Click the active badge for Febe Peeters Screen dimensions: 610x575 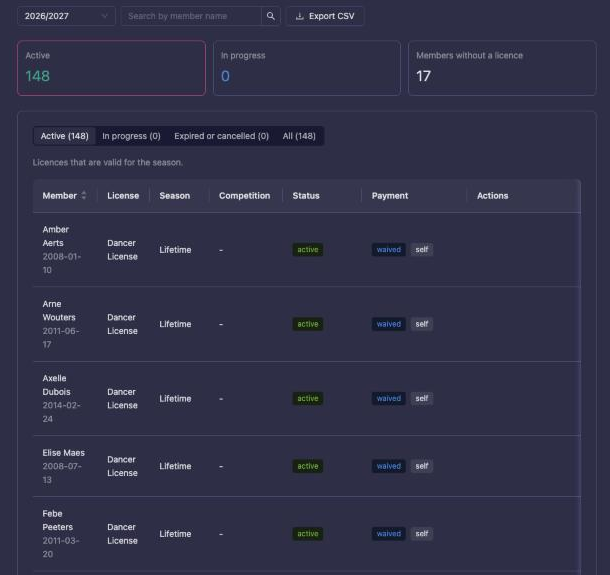coord(308,534)
